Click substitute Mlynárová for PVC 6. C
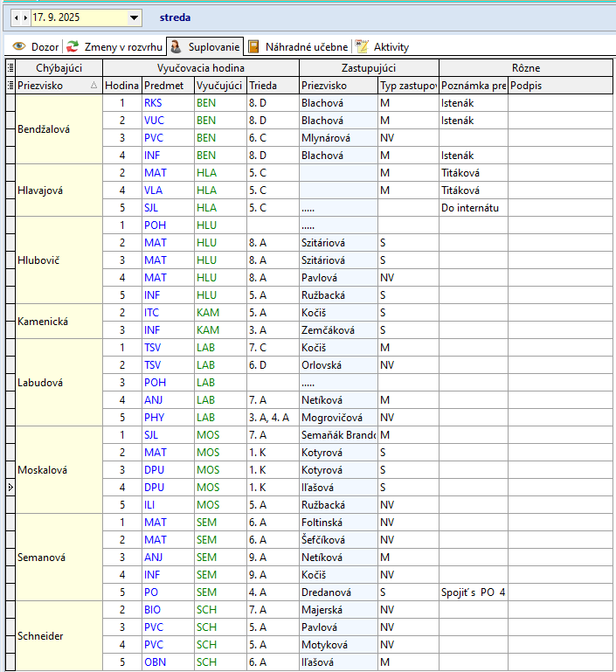This screenshot has height=672, width=616. coord(338,138)
